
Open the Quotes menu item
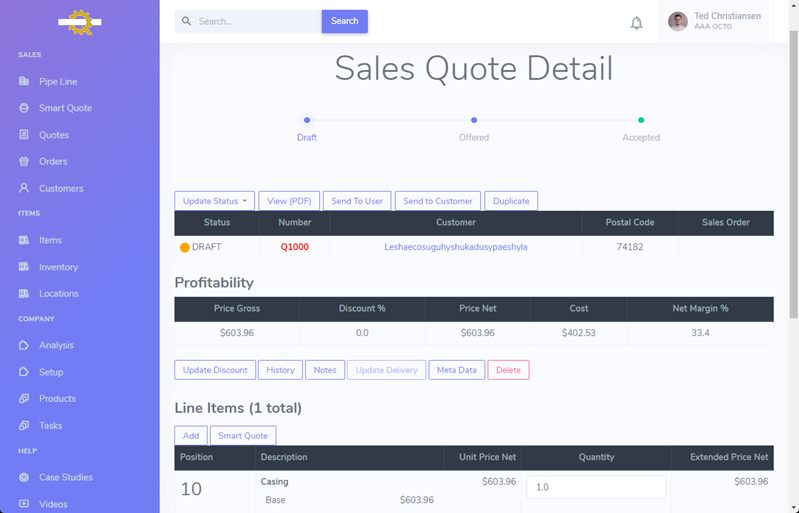(x=54, y=135)
